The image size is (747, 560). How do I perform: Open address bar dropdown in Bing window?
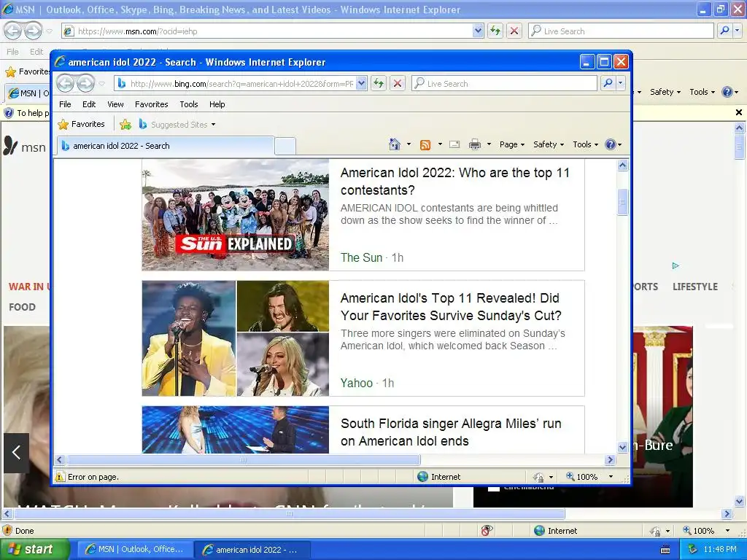362,83
